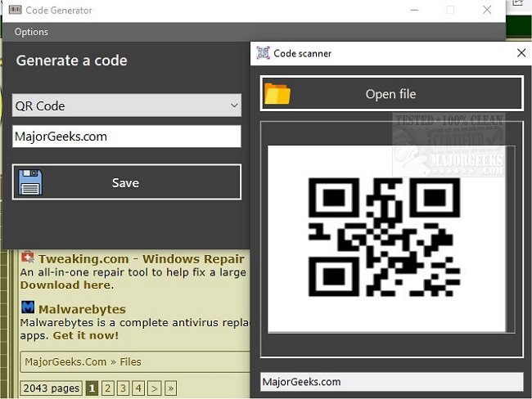
Task: Close the Code Generator window
Action: (x=487, y=10)
